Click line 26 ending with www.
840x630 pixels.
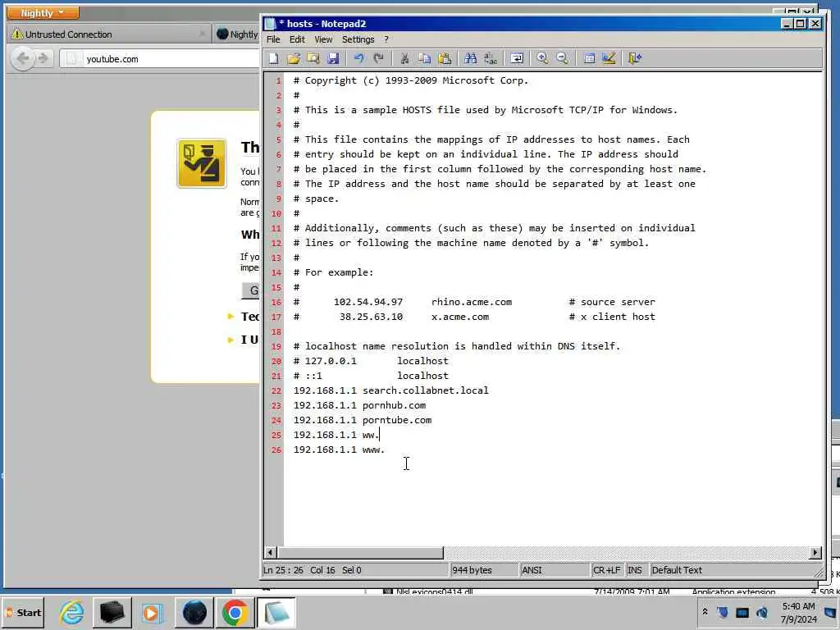(339, 450)
